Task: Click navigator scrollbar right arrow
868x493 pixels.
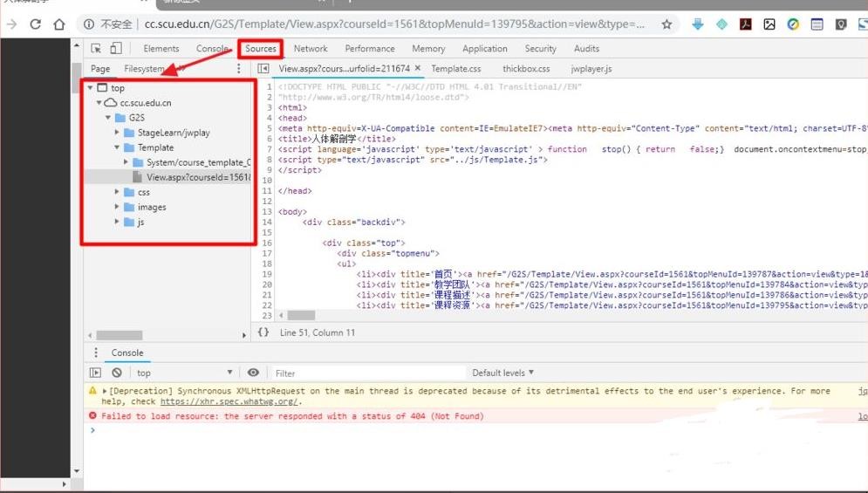Action: pos(243,335)
